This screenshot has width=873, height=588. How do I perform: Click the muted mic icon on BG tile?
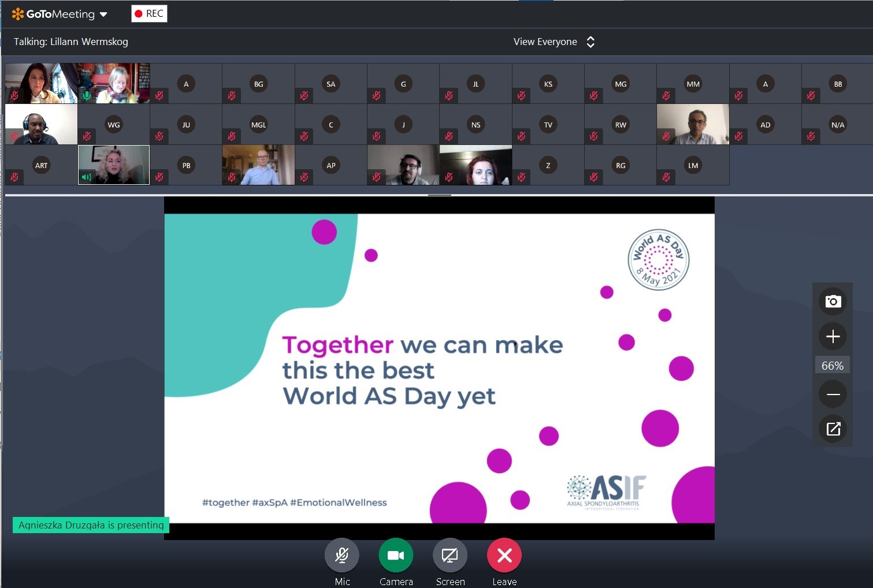pos(231,95)
